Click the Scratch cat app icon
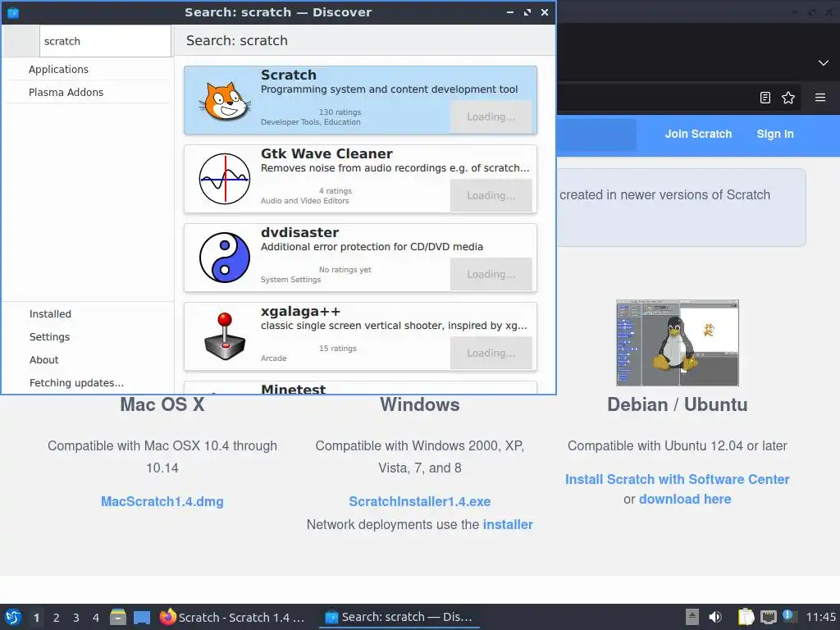The width and height of the screenshot is (840, 630). click(225, 101)
